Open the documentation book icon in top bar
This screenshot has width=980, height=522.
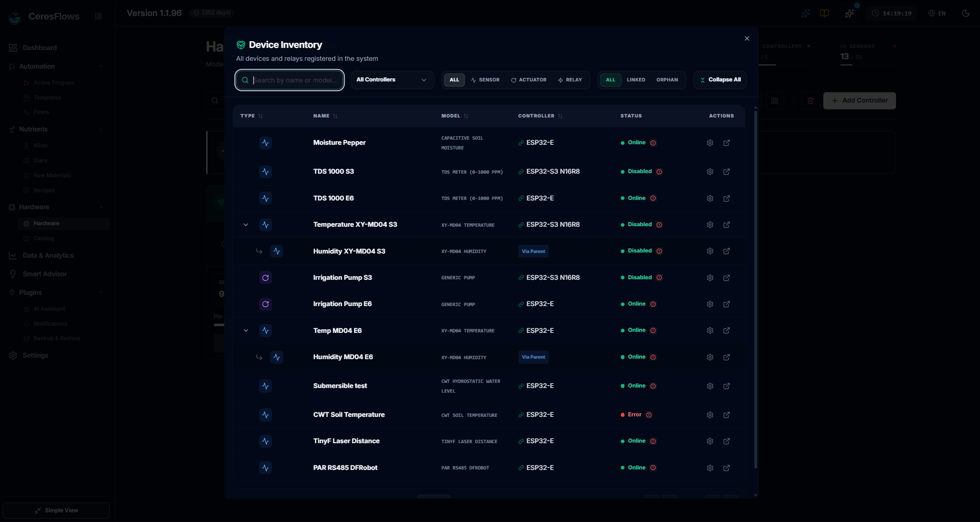pyautogui.click(x=824, y=13)
